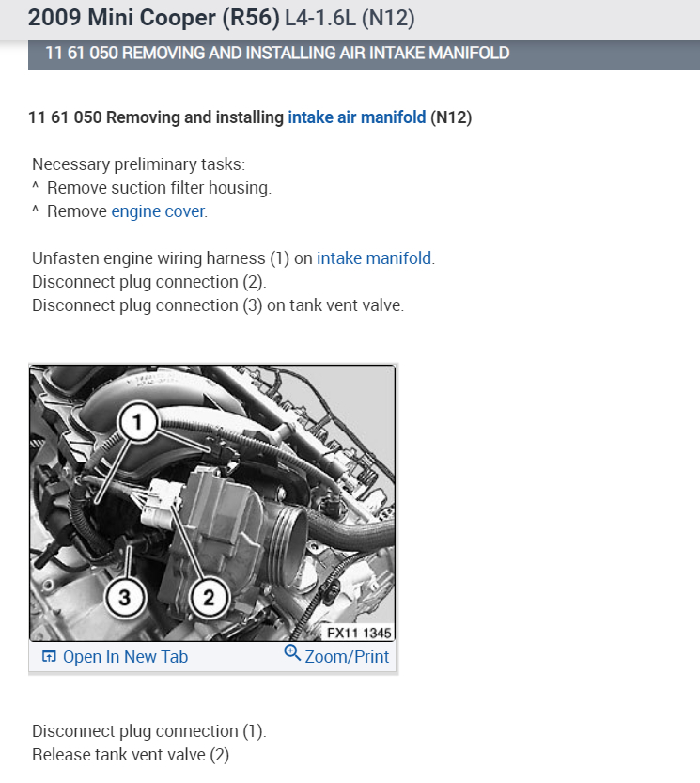Click 'Remove suction filter housing.' text
The height and width of the screenshot is (783, 700).
[160, 188]
